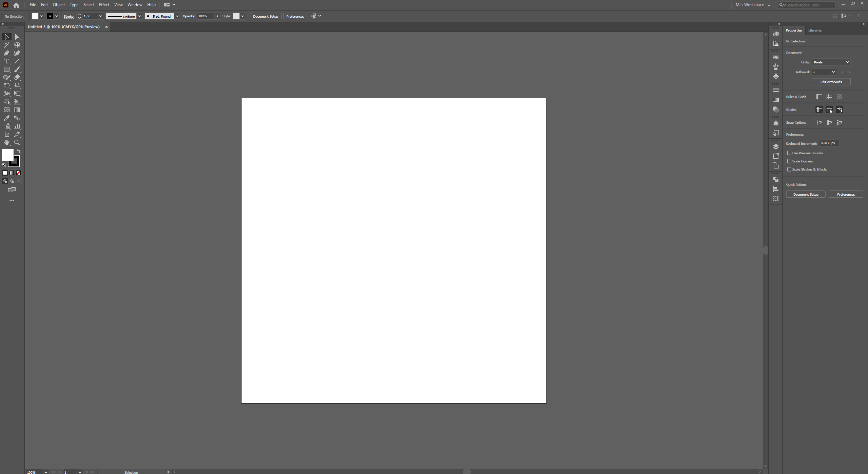Select the Hand tool
The height and width of the screenshot is (474, 868).
coord(6,143)
